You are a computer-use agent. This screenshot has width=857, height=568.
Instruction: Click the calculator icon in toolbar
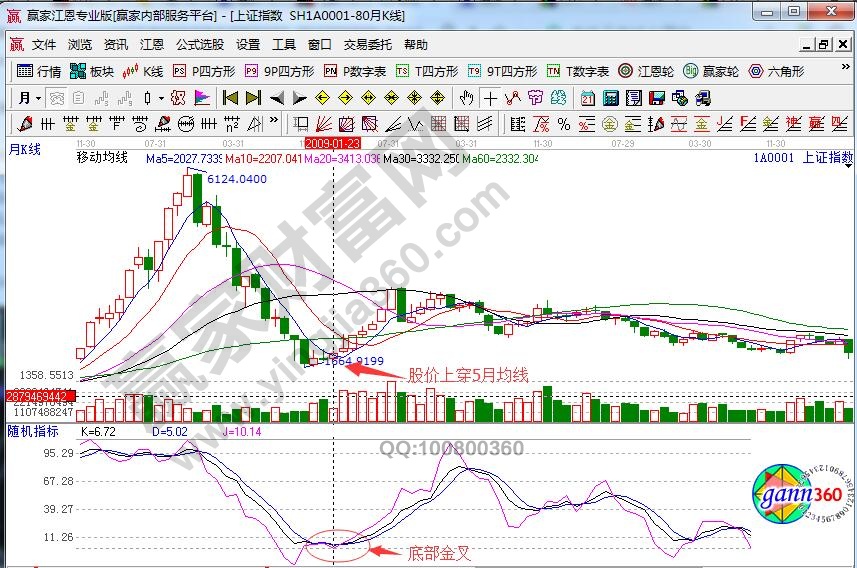click(609, 98)
